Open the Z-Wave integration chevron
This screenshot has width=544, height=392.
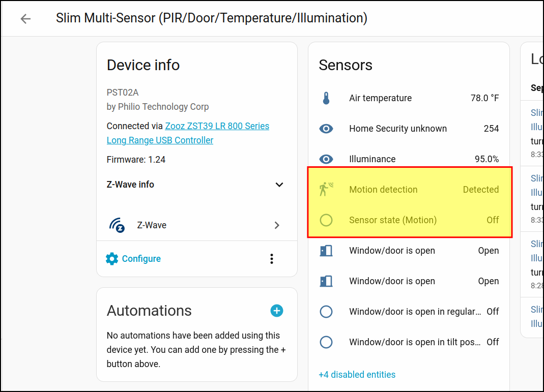[277, 225]
